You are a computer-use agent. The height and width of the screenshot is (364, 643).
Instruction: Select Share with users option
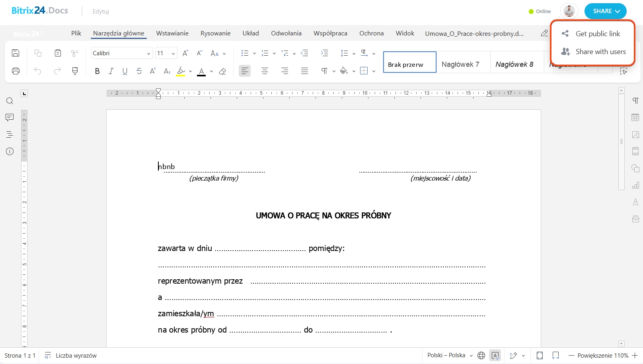[600, 52]
